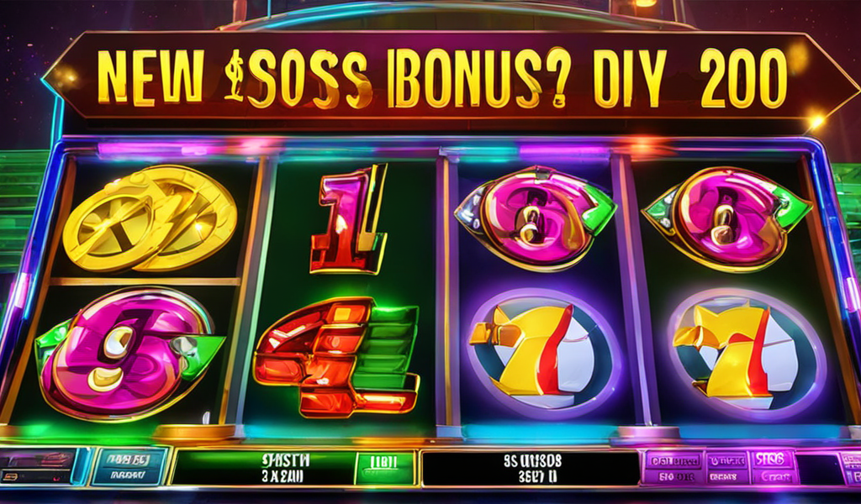Click the first purple button at bottom right

click(x=673, y=467)
